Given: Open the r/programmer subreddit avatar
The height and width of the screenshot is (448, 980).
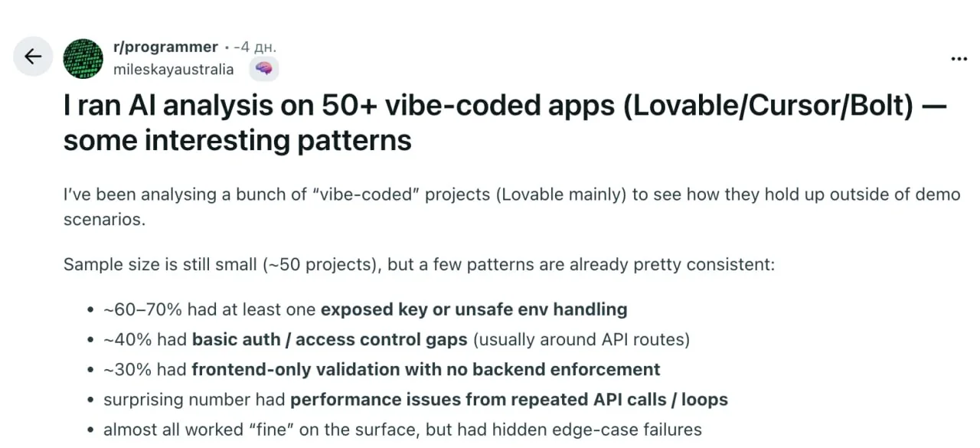Looking at the screenshot, I should pyautogui.click(x=83, y=58).
